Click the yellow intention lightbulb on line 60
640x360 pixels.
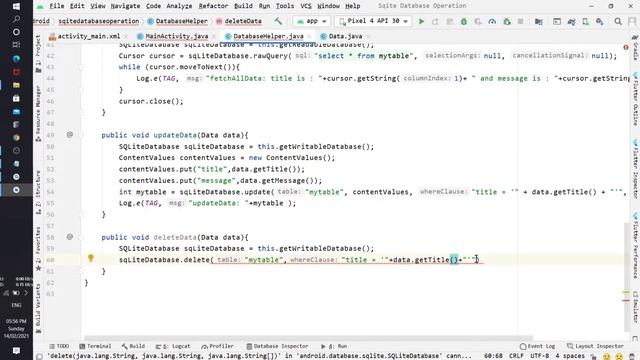click(x=91, y=258)
